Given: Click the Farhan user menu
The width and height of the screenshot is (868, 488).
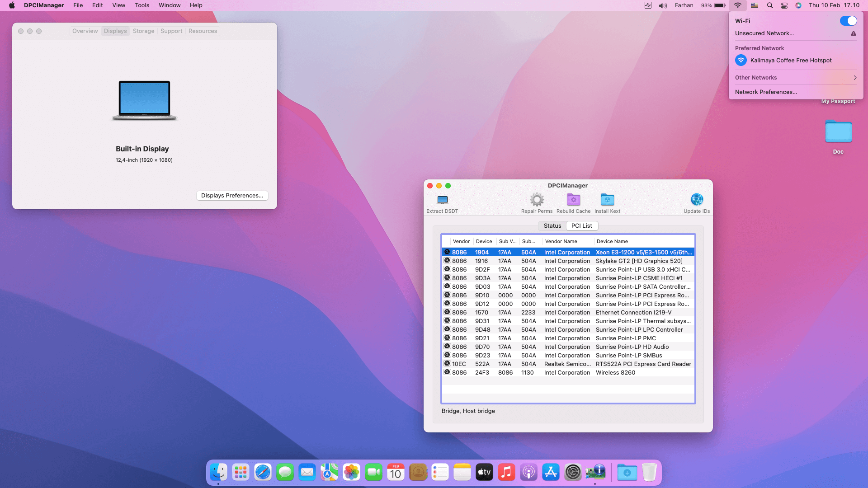Looking at the screenshot, I should click(x=684, y=5).
